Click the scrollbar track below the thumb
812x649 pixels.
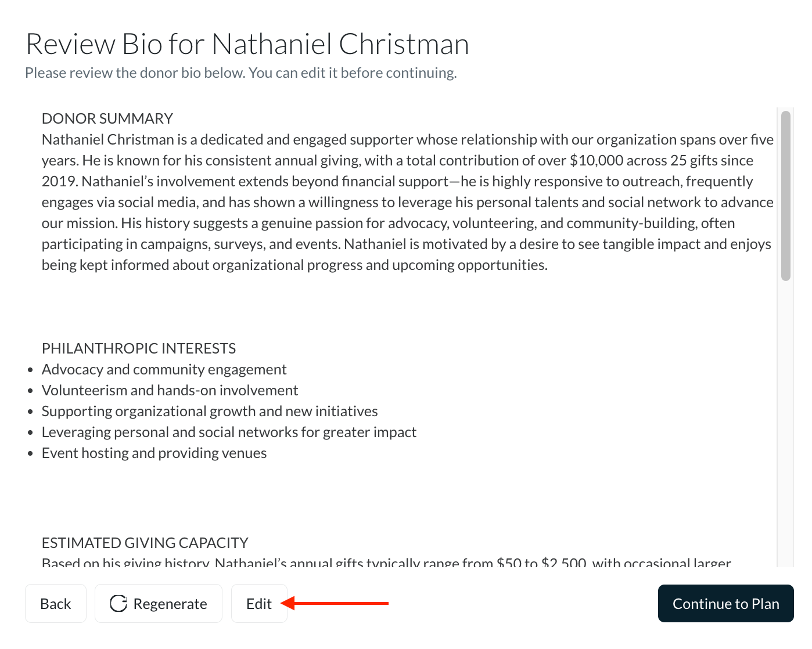[x=786, y=424]
